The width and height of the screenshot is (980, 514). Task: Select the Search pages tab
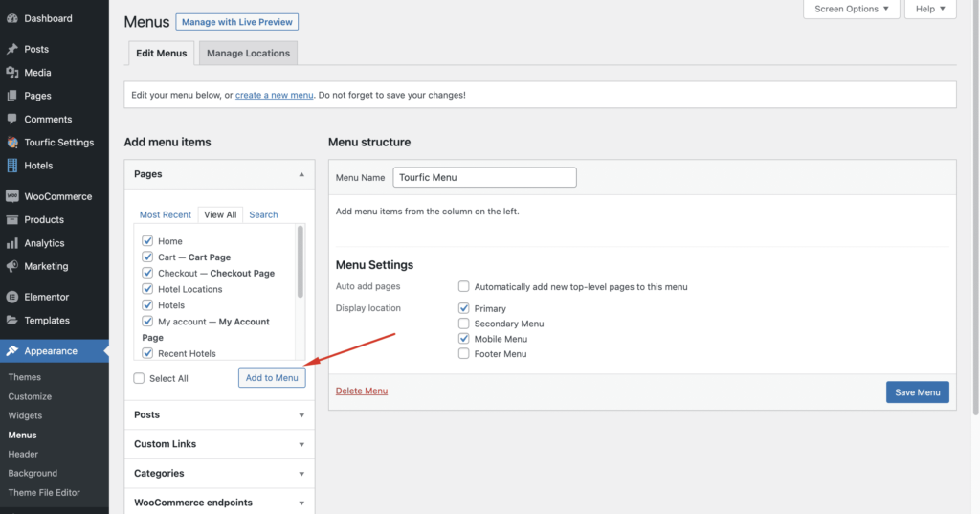pos(263,214)
